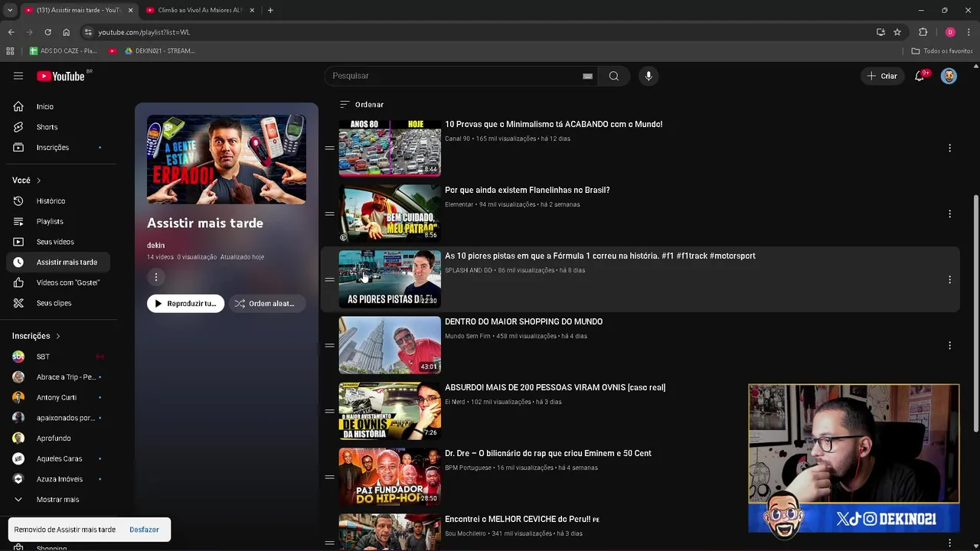Open the on-screen keyboard icon in search box

click(x=587, y=76)
